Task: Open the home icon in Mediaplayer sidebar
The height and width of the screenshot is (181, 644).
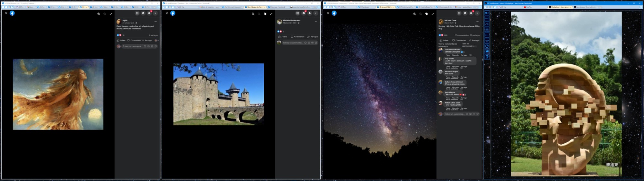Action: coord(487,29)
